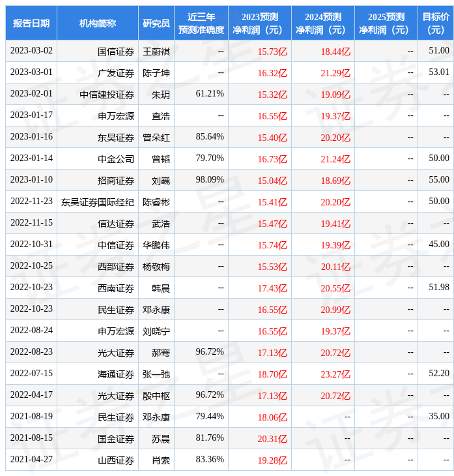Image resolution: width=454 pixels, height=476 pixels.
Task: Click the 近三年预测准确度 header cell
Action: tap(201, 23)
